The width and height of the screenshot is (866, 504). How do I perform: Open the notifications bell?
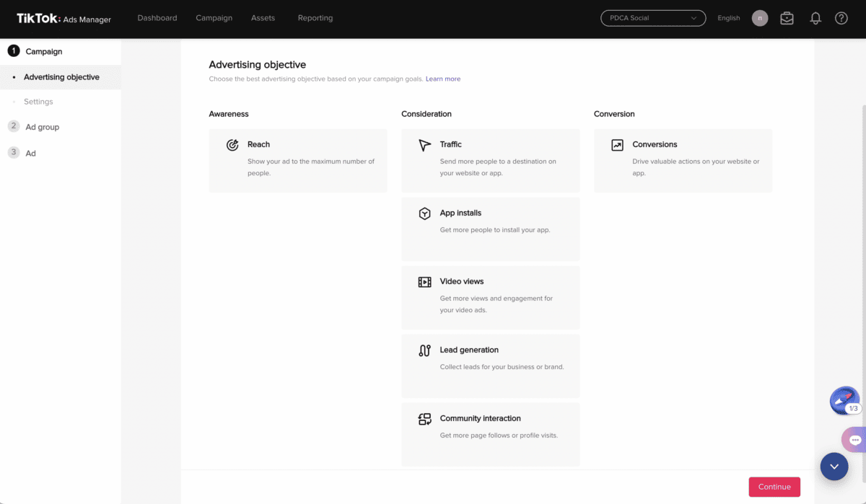point(815,19)
